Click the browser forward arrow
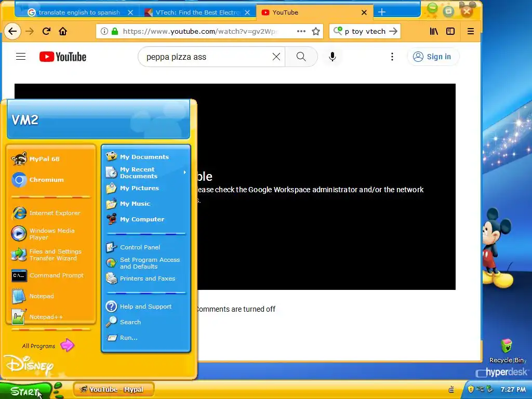 pyautogui.click(x=30, y=32)
